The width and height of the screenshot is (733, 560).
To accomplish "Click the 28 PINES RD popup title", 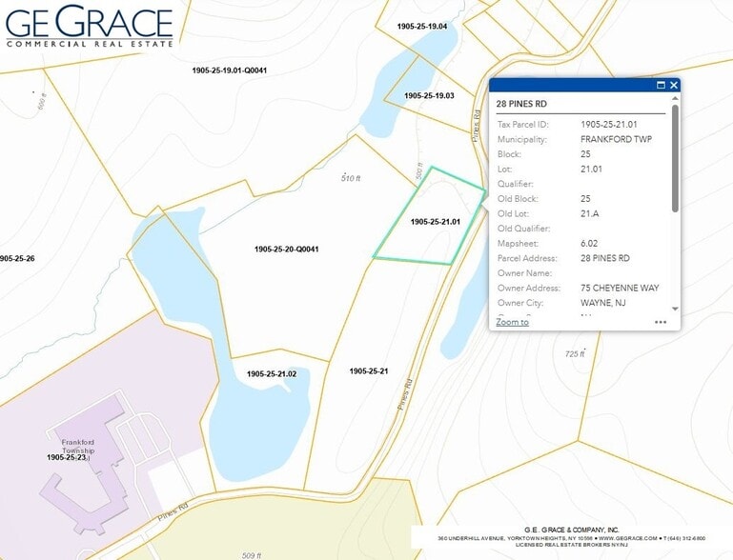I will [523, 103].
